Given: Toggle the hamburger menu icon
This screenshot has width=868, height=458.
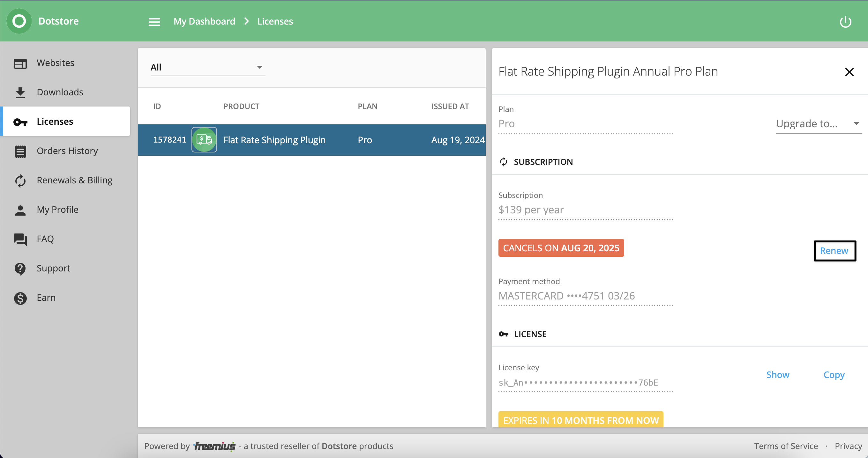Looking at the screenshot, I should click(x=154, y=22).
